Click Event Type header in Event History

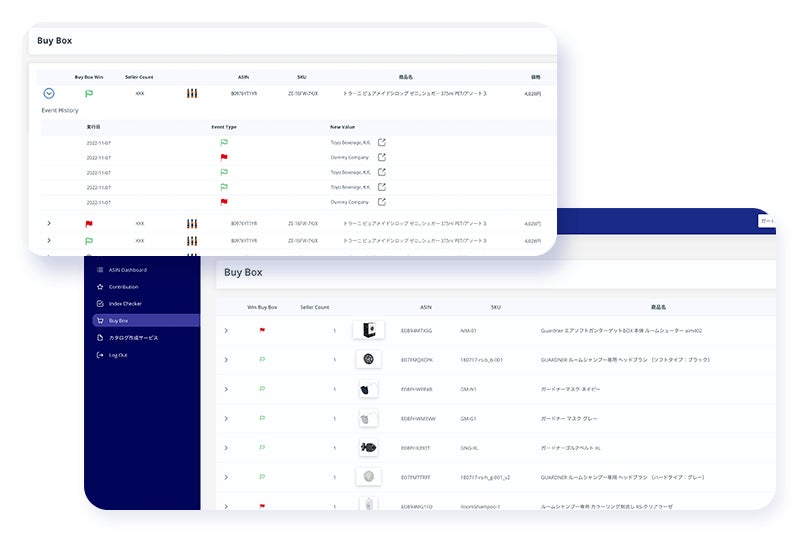pyautogui.click(x=224, y=127)
